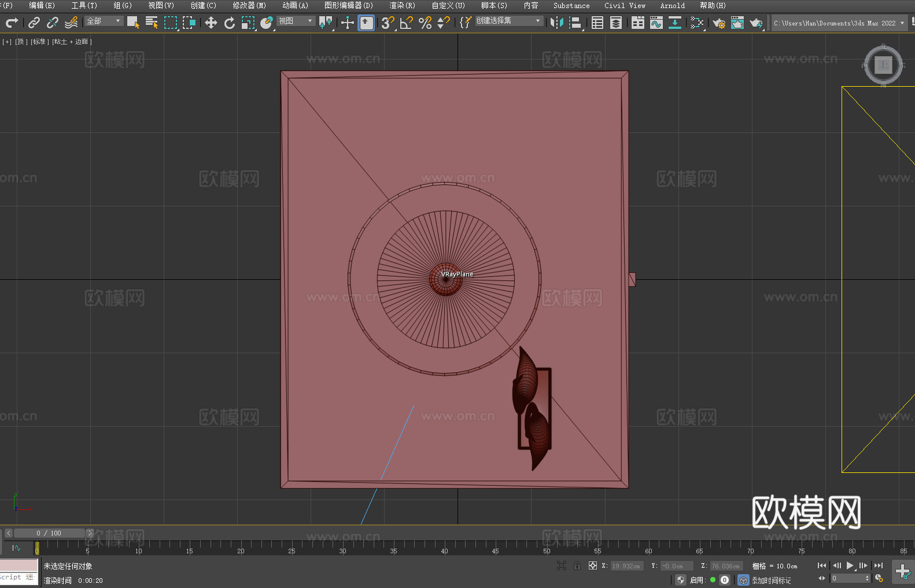The image size is (915, 588).
Task: Click the 添加时间标记 add time tag label
Action: (772, 580)
